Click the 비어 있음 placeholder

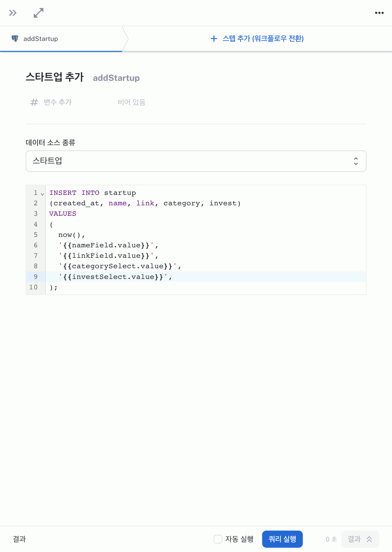click(131, 102)
